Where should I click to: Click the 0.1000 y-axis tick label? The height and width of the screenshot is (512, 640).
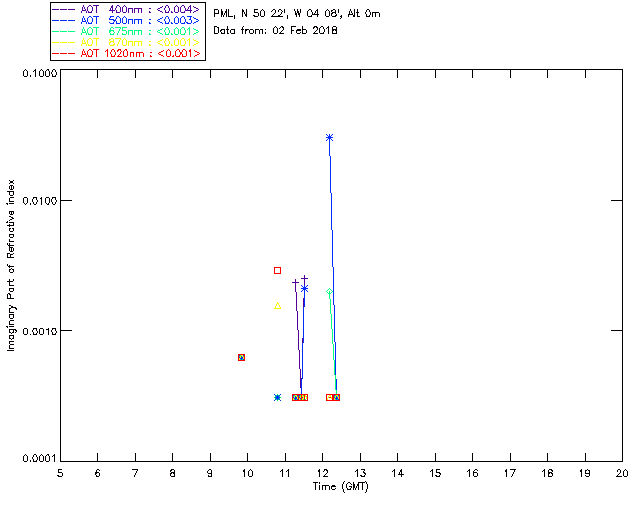coord(39,73)
